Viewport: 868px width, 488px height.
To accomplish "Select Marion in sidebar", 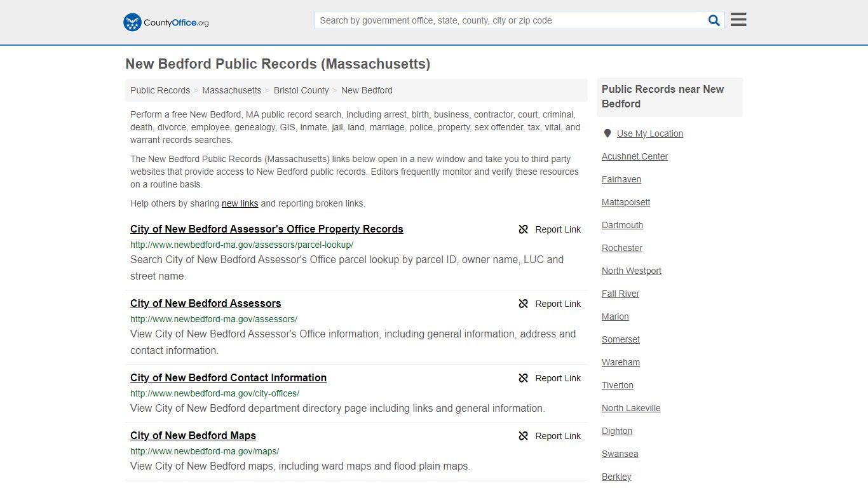I will click(x=615, y=316).
